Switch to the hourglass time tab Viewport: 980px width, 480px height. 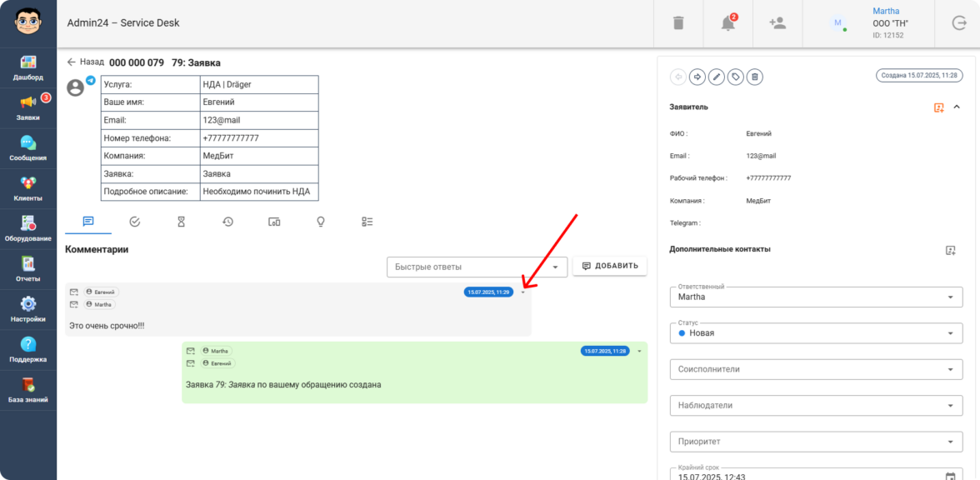(182, 222)
